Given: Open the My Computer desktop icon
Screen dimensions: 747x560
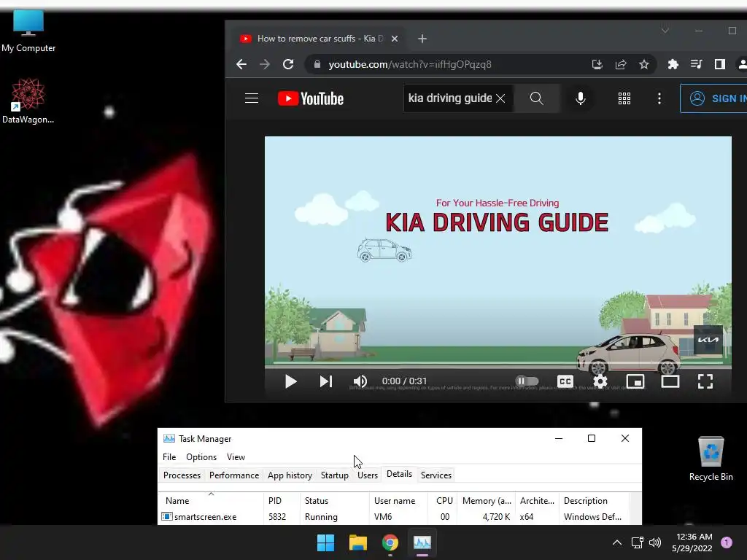Looking at the screenshot, I should tap(28, 31).
